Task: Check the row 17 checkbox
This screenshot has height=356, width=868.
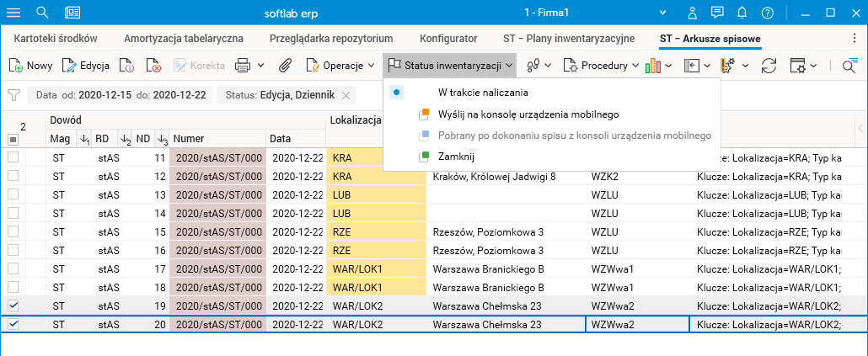Action: [13, 268]
